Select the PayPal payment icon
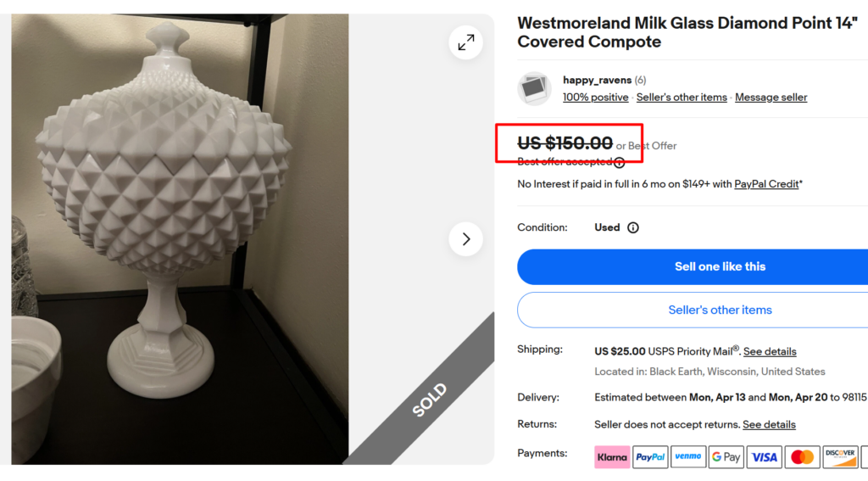Viewport: 868px width, 481px height. [x=650, y=457]
